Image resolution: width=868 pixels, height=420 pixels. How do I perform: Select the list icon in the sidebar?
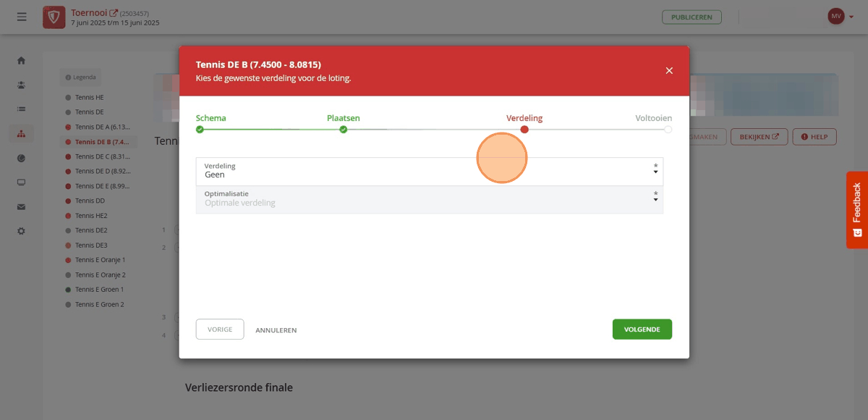tap(22, 109)
